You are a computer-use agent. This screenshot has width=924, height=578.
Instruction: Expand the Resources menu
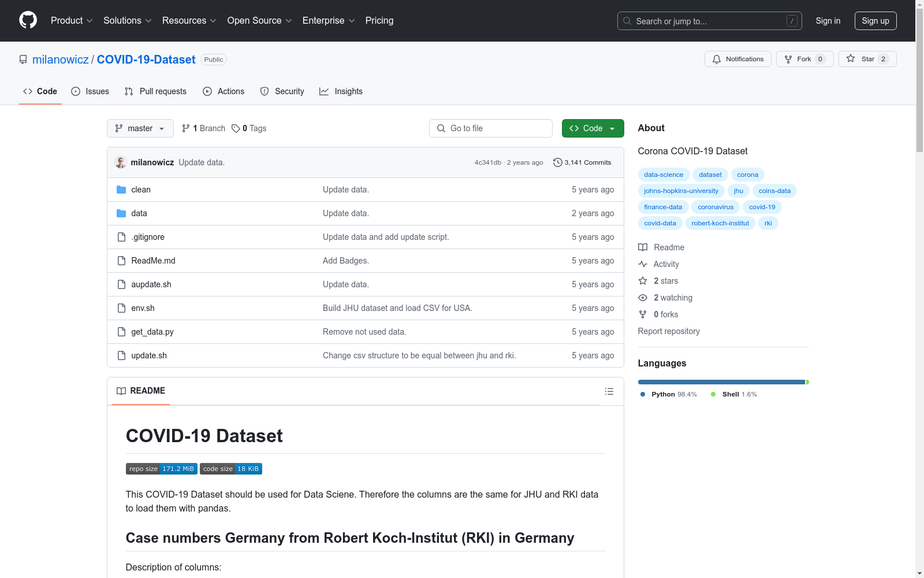point(189,20)
